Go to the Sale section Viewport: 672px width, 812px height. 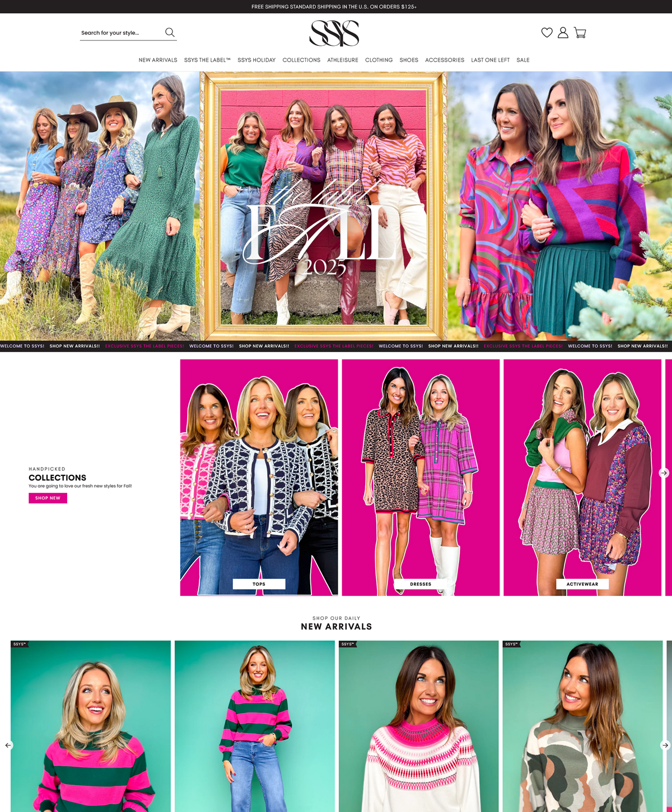(523, 60)
